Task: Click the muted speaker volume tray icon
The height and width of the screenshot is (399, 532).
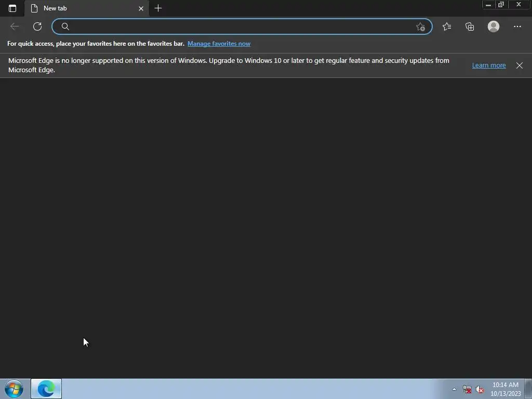Action: tap(480, 389)
